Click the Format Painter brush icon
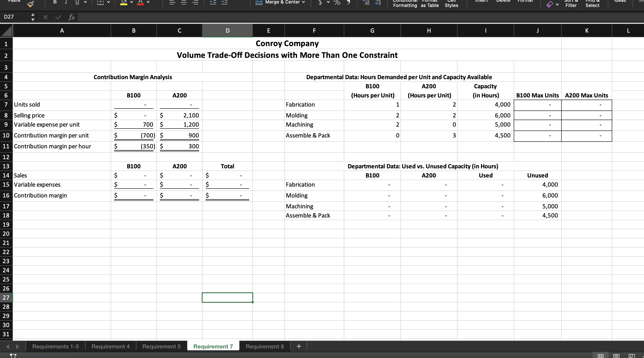The height and width of the screenshot is (358, 644). click(31, 4)
